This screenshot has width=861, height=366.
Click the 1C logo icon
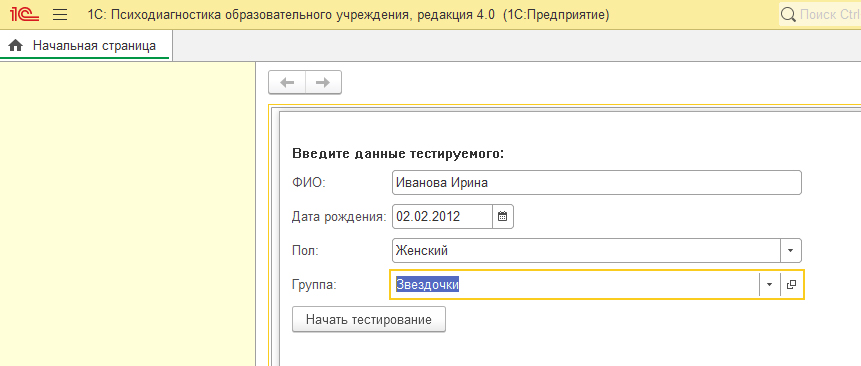[24, 14]
